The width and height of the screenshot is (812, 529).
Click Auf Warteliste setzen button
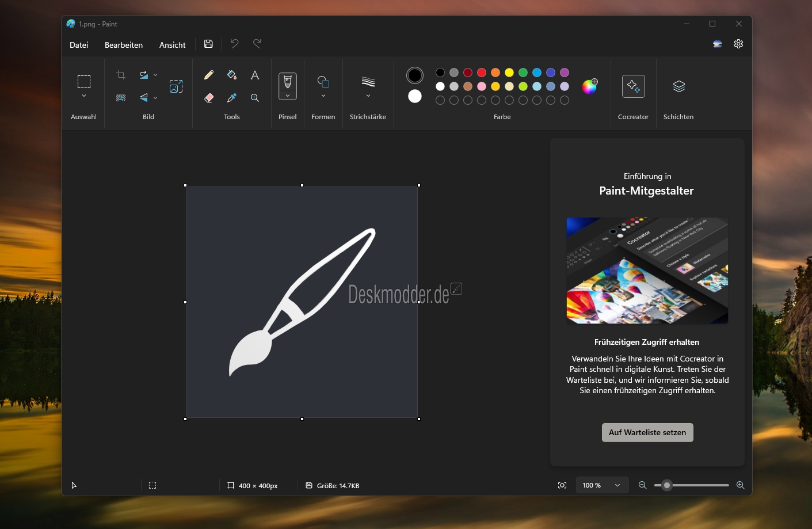[x=647, y=432]
